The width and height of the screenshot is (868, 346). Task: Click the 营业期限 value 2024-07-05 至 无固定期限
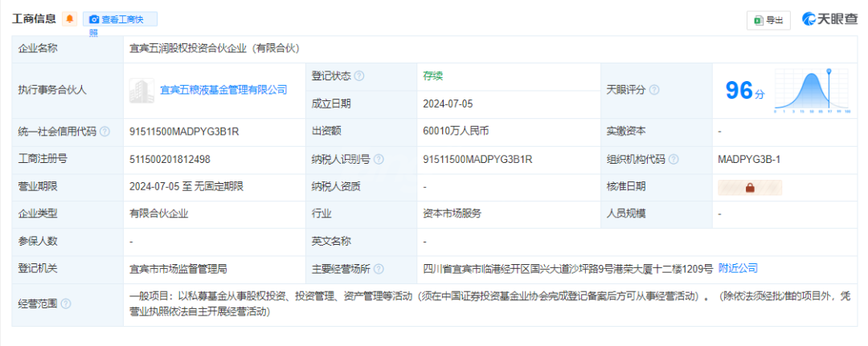click(186, 187)
